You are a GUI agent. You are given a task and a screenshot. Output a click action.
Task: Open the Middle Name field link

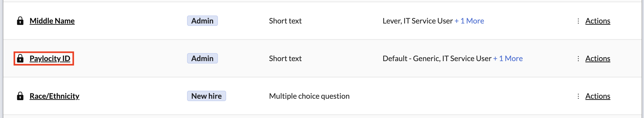[52, 21]
